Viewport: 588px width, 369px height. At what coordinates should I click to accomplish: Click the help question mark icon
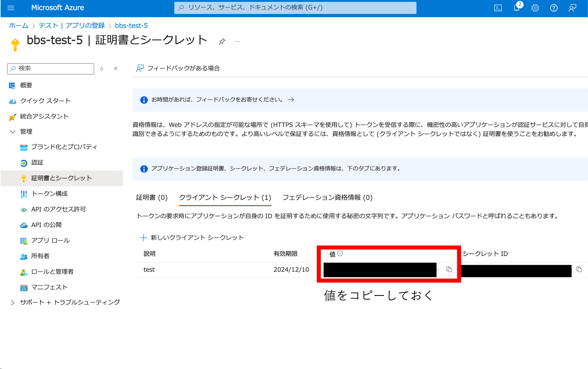coord(554,8)
